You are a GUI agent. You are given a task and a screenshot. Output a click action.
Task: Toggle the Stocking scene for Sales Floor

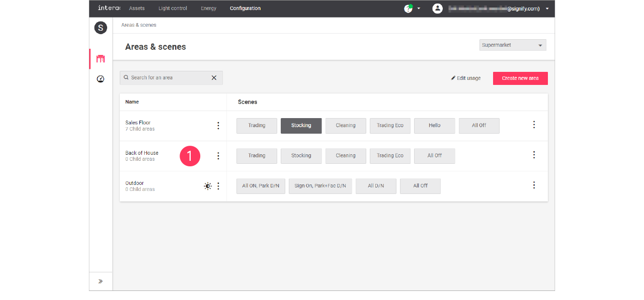[x=301, y=126]
